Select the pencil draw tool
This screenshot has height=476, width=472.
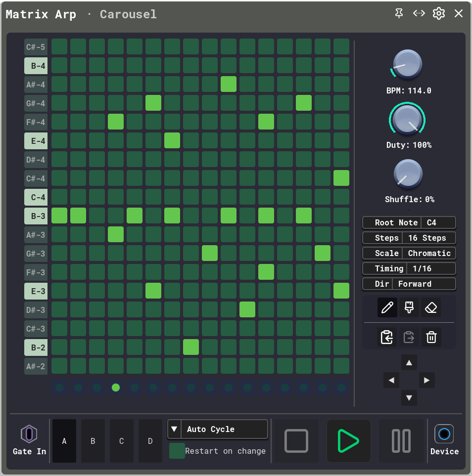387,307
